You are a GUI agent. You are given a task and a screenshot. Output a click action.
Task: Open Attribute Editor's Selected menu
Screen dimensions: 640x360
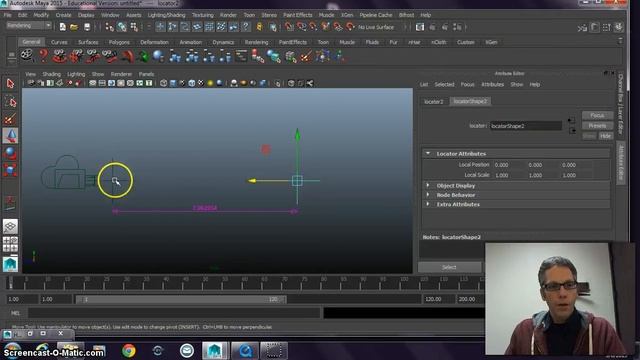444,84
